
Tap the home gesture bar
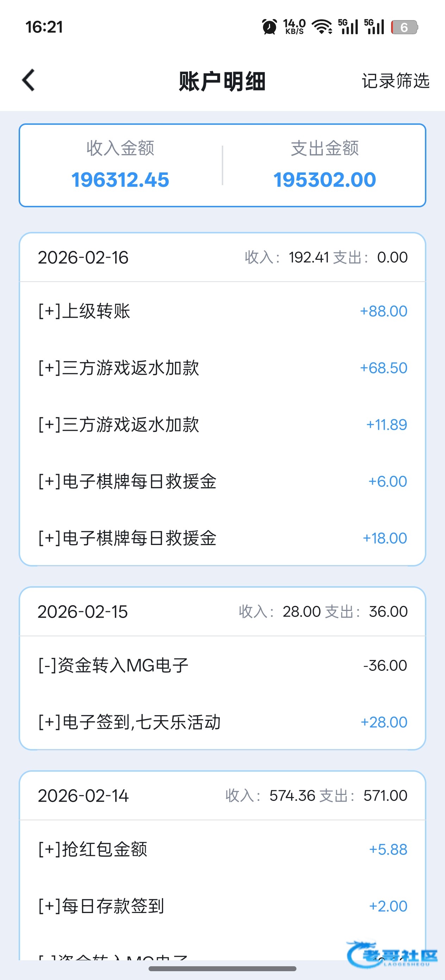222,969
